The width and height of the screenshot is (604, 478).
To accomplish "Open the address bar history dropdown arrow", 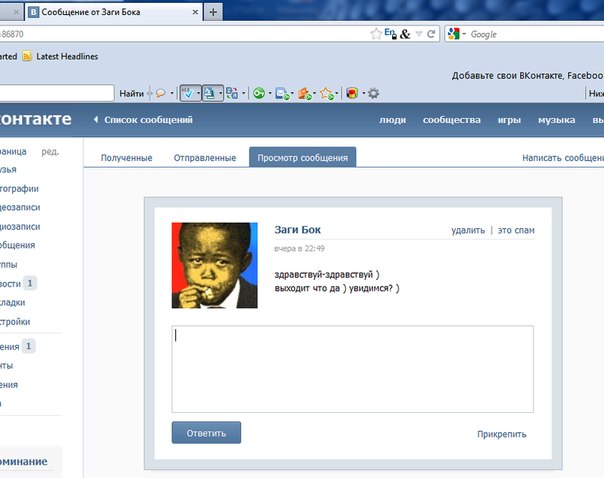I will click(418, 33).
